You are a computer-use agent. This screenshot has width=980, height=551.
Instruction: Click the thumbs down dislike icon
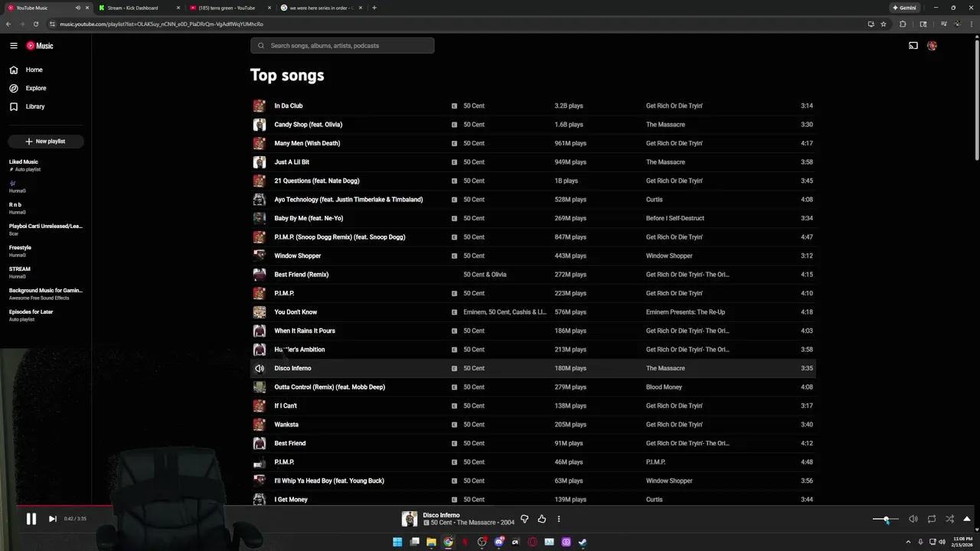pos(524,519)
